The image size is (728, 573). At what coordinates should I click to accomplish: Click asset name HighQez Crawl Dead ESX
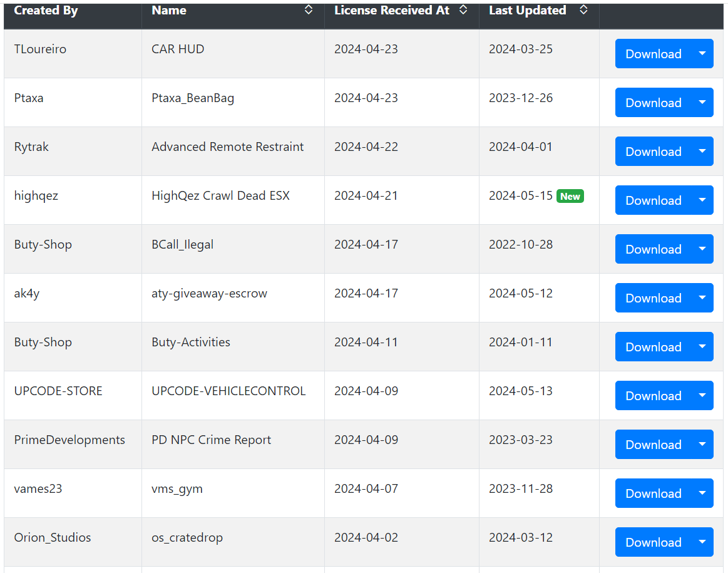(220, 195)
